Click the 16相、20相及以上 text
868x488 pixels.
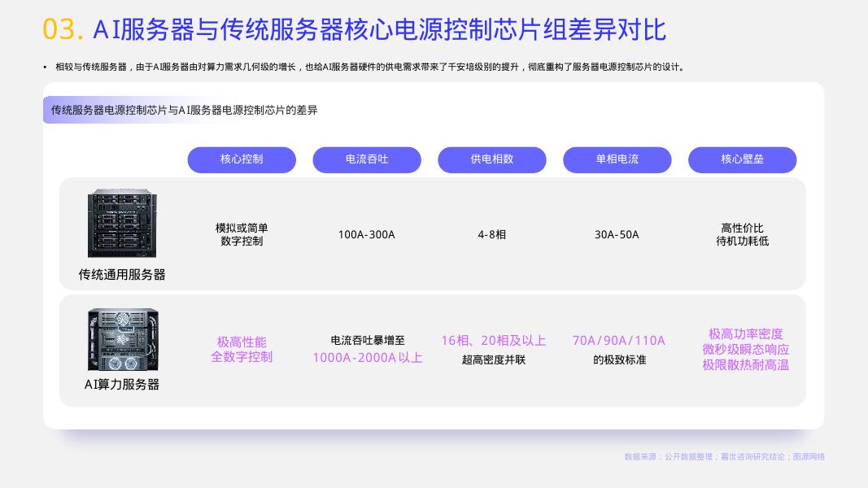[x=493, y=340]
